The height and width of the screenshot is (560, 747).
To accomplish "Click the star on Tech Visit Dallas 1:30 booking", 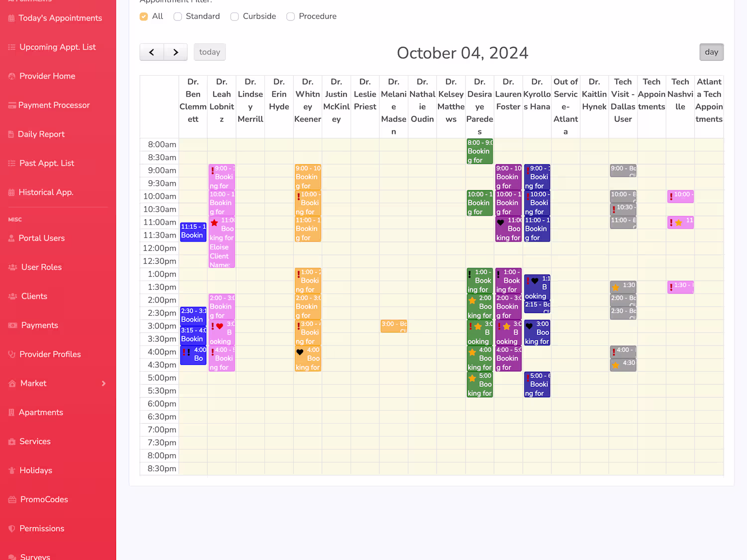I will coord(616,288).
